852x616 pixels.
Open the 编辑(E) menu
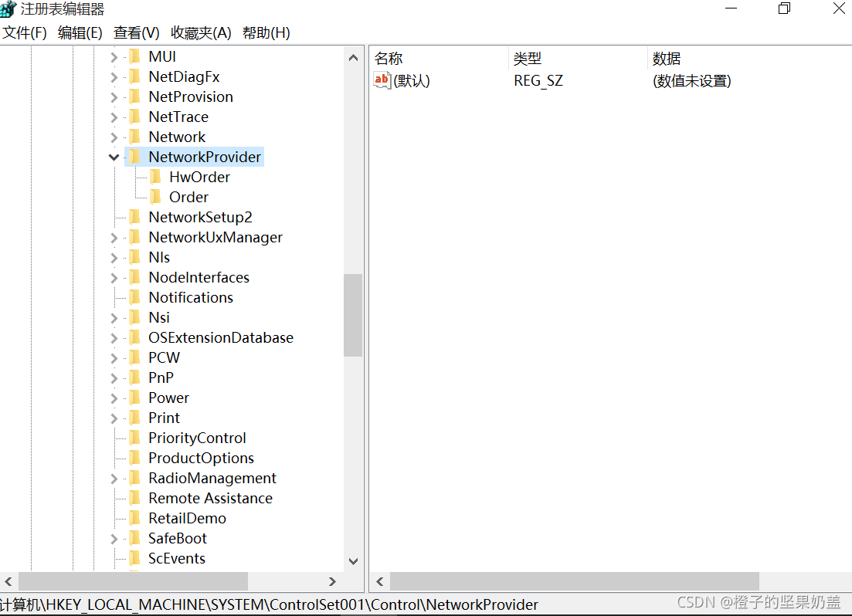(80, 33)
